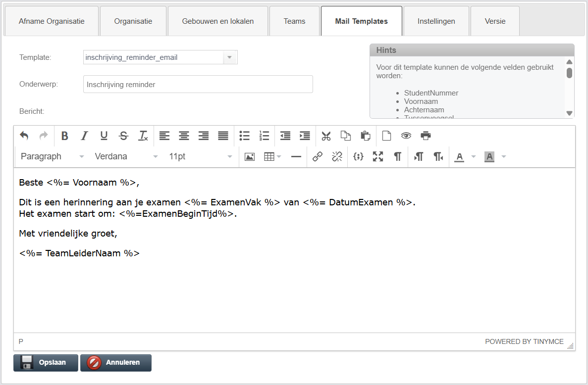Apply background highlight color
588x385 pixels.
tap(489, 156)
